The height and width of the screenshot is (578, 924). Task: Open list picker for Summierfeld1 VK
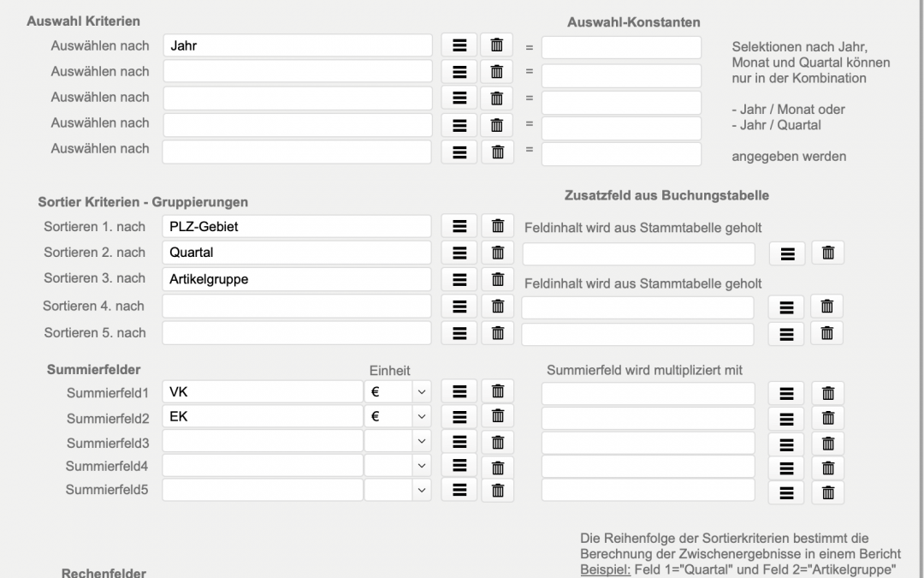[459, 392]
